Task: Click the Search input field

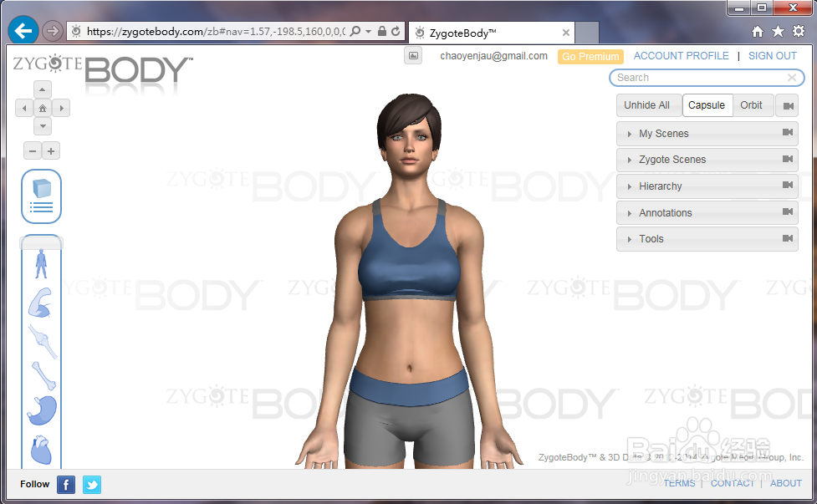Action: 707,78
